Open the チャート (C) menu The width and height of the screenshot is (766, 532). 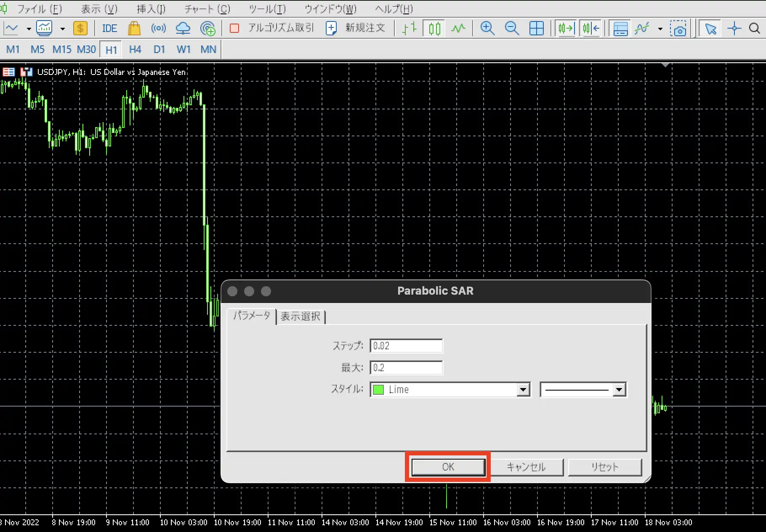[207, 9]
